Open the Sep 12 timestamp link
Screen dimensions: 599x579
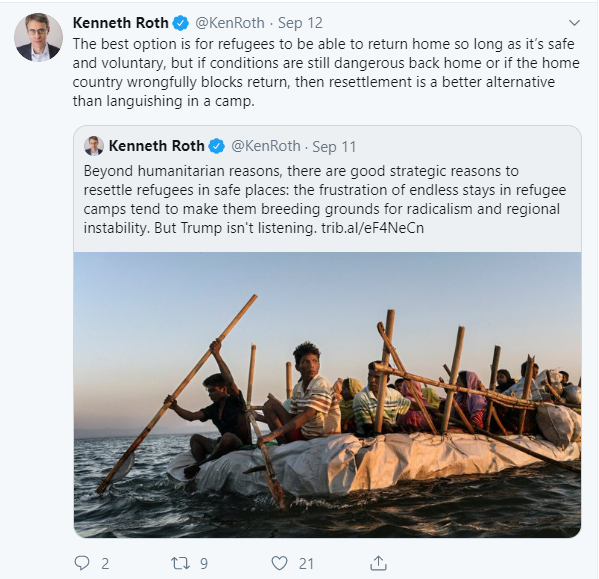coord(300,23)
